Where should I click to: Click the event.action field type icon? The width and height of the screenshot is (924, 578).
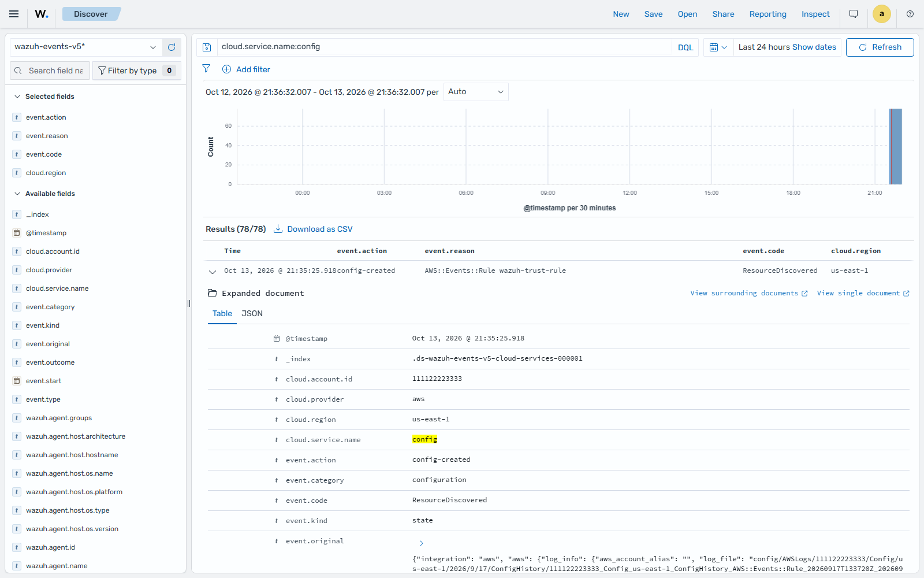[x=17, y=117]
